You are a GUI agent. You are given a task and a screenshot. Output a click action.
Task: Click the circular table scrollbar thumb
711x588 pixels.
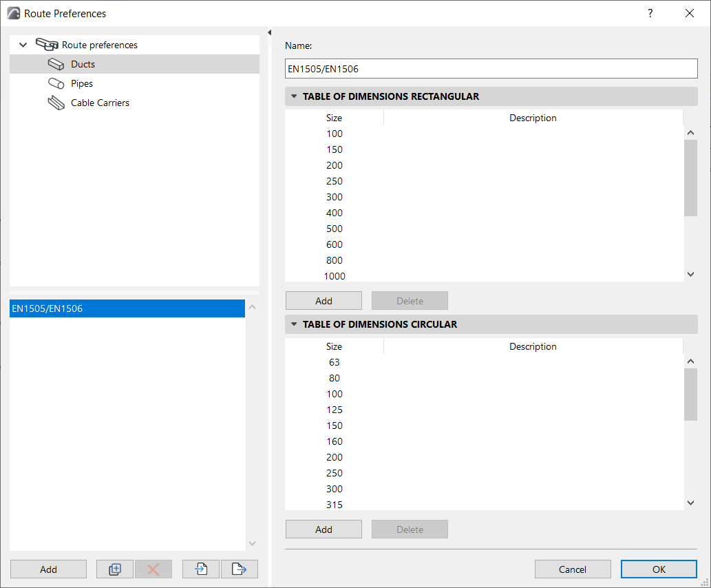(x=690, y=395)
